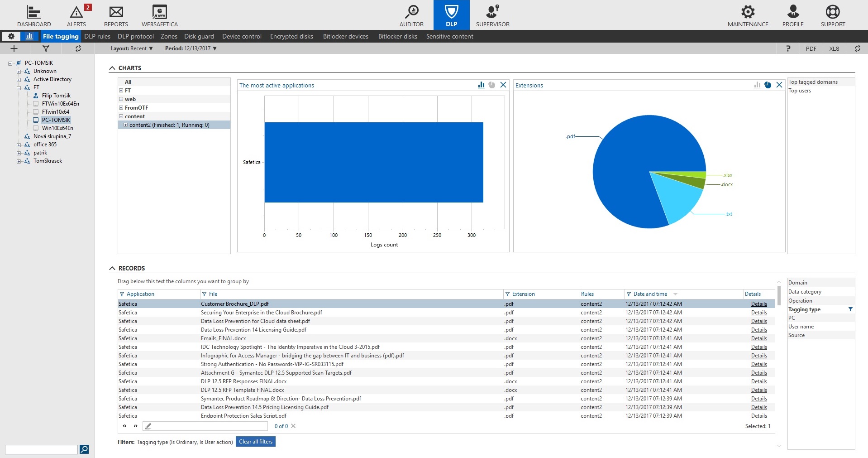Close the Extensions chart panel
The image size is (868, 458).
point(779,85)
